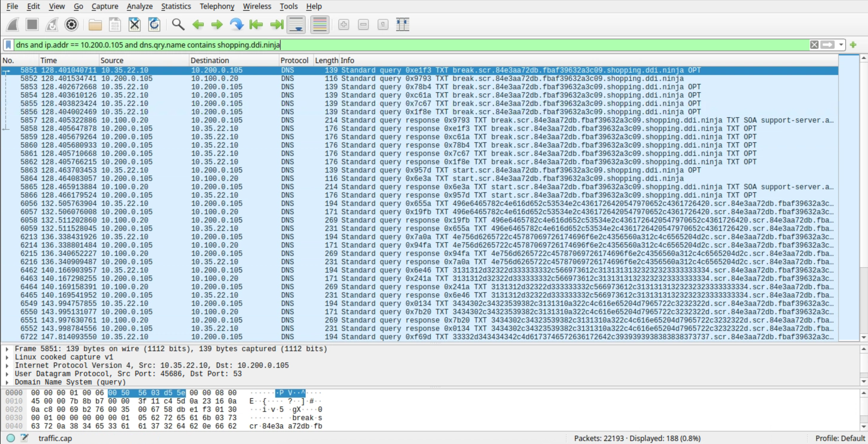Screen dimensions: 868x444
Task: Click inside the display filter text field
Action: click(472, 45)
